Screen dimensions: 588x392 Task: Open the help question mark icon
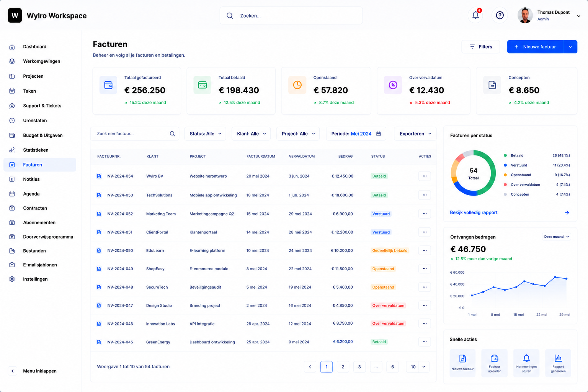(x=500, y=15)
